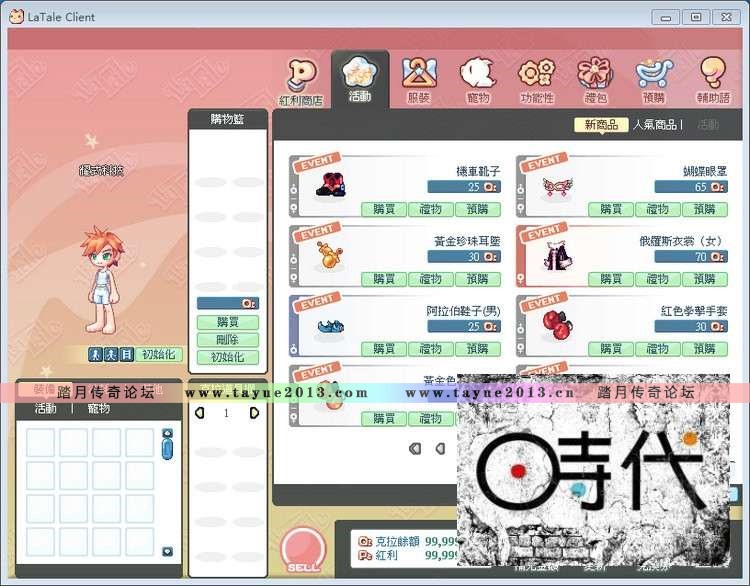Image resolution: width=750 pixels, height=586 pixels.
Task: Click the 克拉餘額 balance label
Action: click(x=397, y=542)
